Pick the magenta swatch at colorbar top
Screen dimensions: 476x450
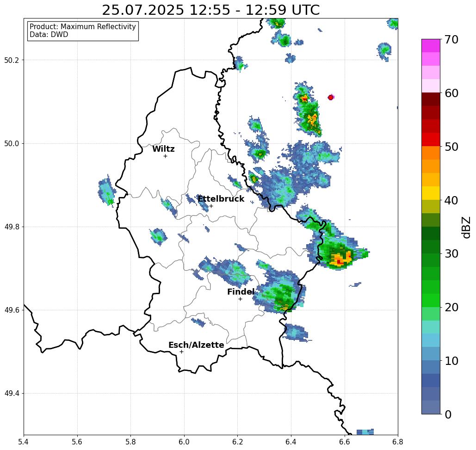coord(431,46)
